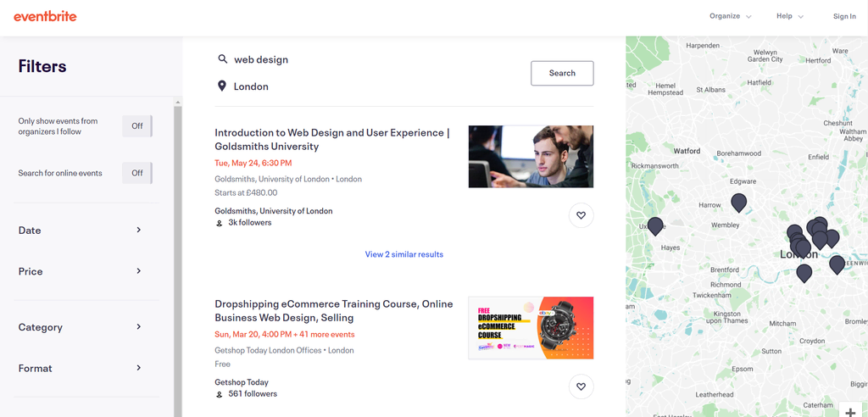Expand the Format filter
868x417 pixels.
coord(81,368)
